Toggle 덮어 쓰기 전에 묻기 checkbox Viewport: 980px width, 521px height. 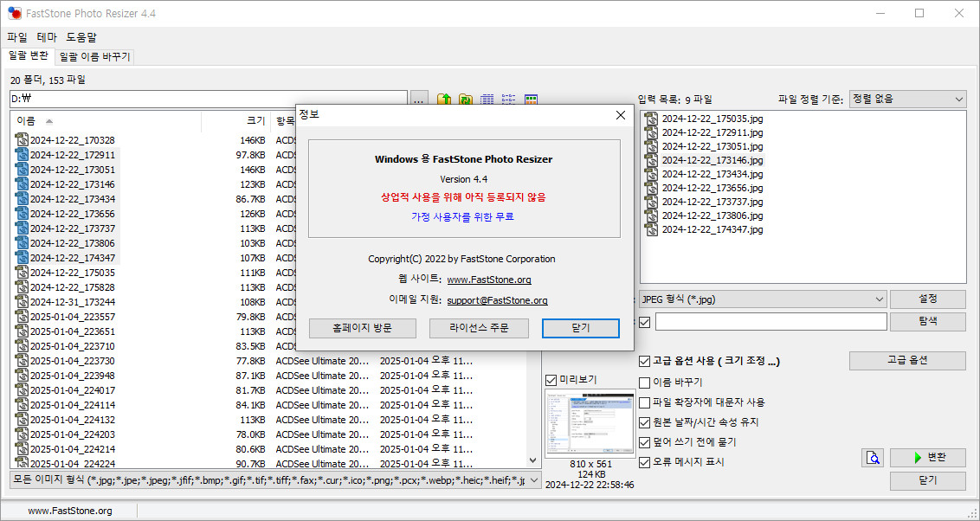point(644,442)
